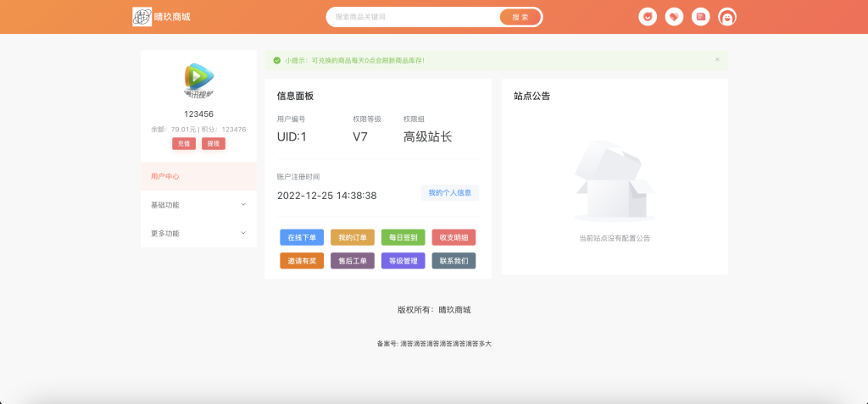
Task: Open the 更多功能 sidebar menu
Action: pos(198,233)
